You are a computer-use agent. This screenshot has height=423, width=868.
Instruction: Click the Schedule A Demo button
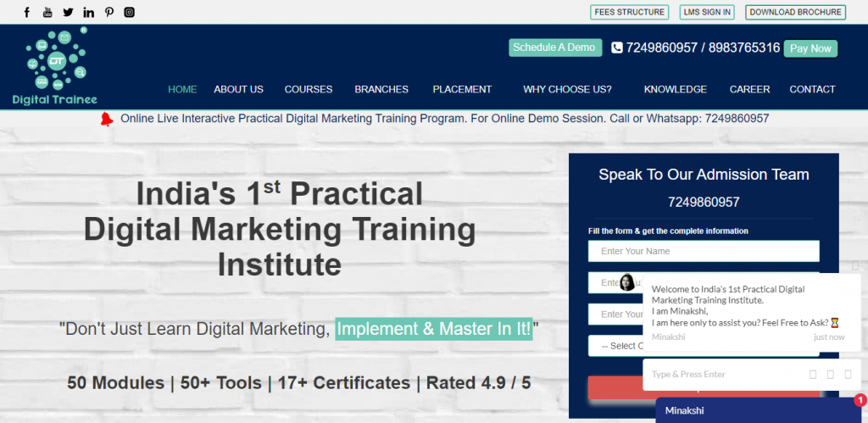click(555, 47)
